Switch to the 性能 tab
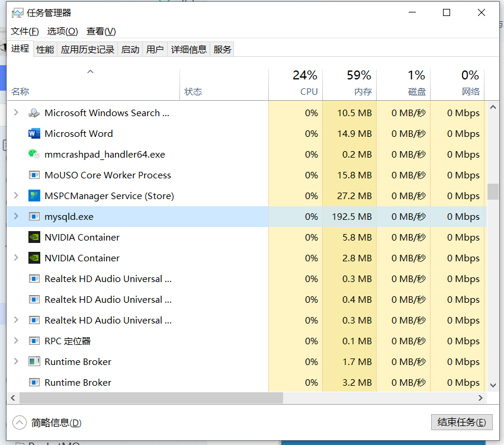The image size is (504, 445). (45, 50)
